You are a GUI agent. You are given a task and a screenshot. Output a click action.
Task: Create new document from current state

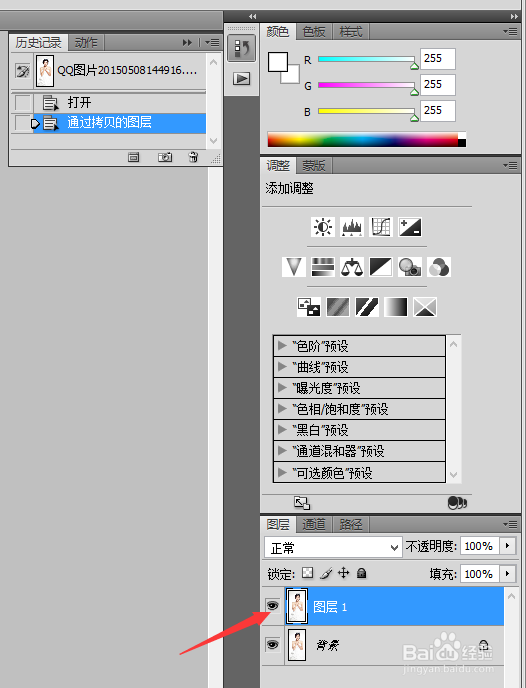point(133,157)
